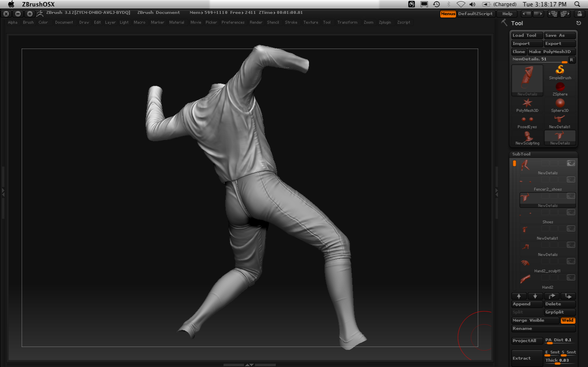Hide the Fencer2_shoes subtool with eye icon
Image resolution: width=588 pixels, height=367 pixels.
coord(571,180)
